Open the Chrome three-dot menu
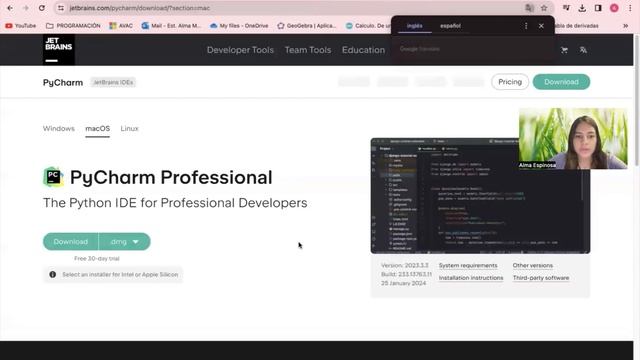Screen dimensions: 640x360 pyautogui.click(x=630, y=8)
